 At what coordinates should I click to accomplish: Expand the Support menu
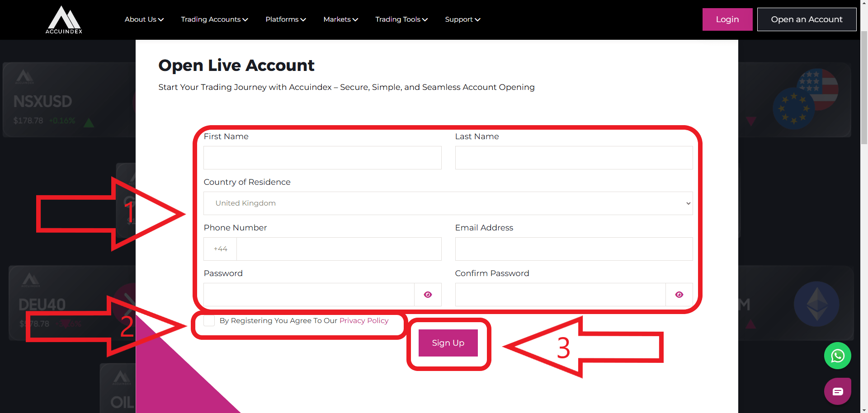[x=462, y=19]
